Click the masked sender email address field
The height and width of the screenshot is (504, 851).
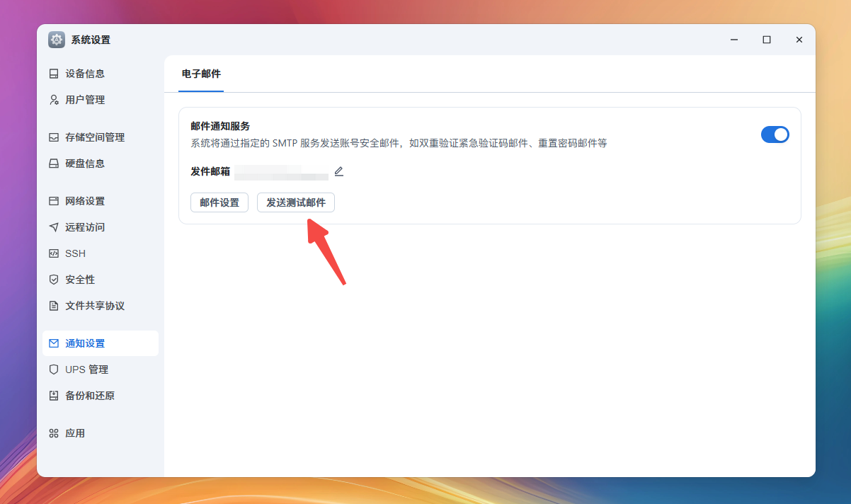pyautogui.click(x=283, y=171)
